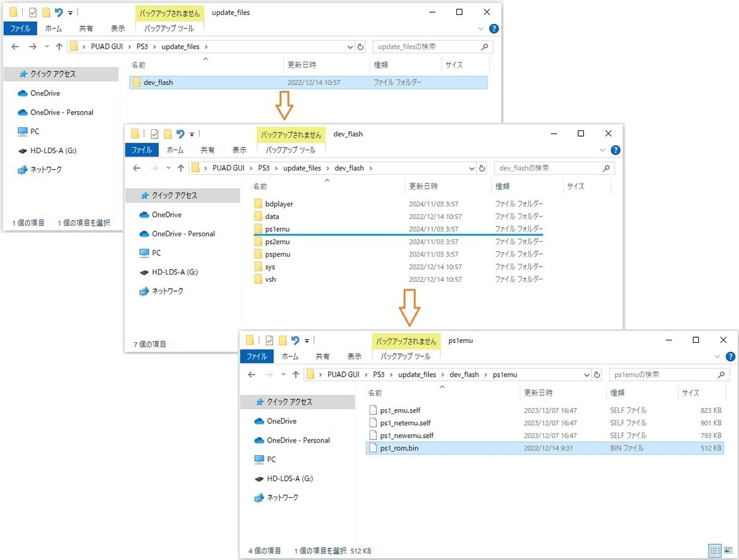Go back in dev_flash window

click(136, 167)
